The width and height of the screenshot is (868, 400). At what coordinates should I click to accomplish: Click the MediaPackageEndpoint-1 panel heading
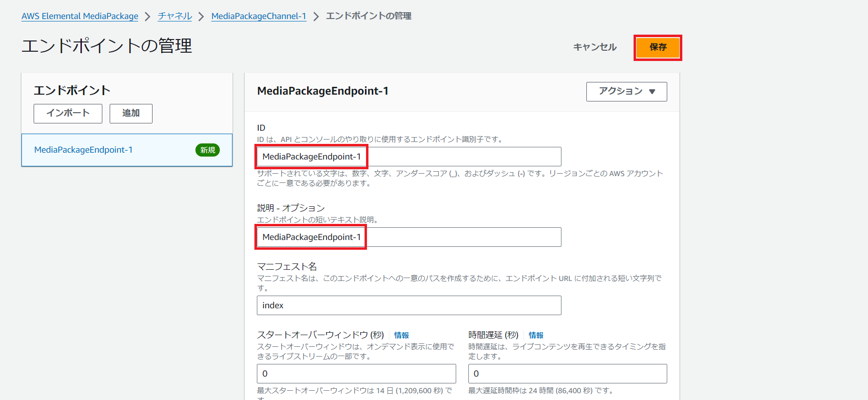pos(323,91)
